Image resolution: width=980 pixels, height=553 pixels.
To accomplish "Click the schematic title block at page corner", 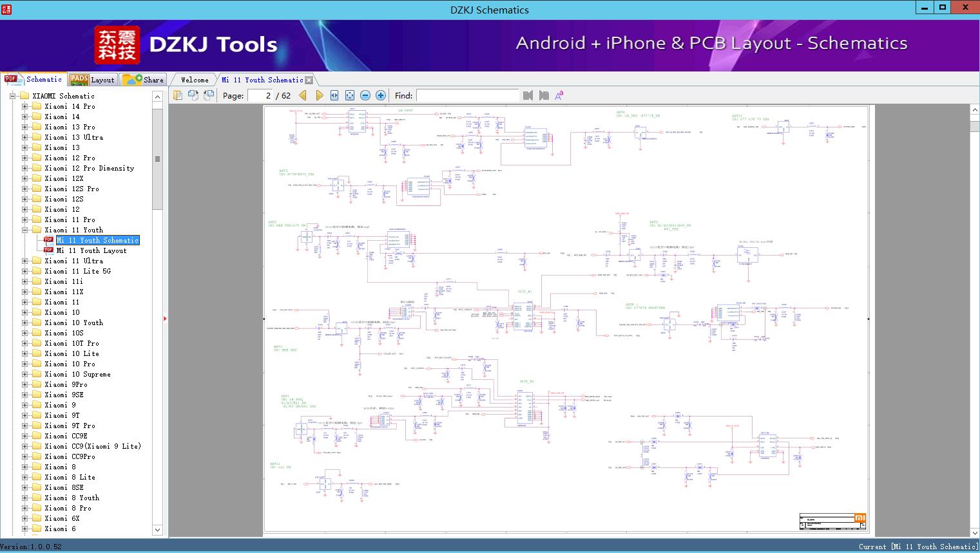I will tap(833, 521).
